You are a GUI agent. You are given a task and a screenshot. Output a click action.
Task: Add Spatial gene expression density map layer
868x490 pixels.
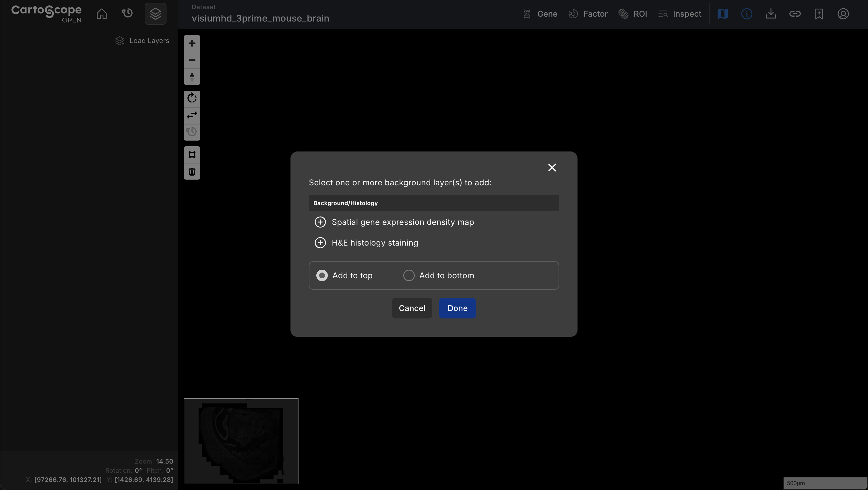[320, 222]
